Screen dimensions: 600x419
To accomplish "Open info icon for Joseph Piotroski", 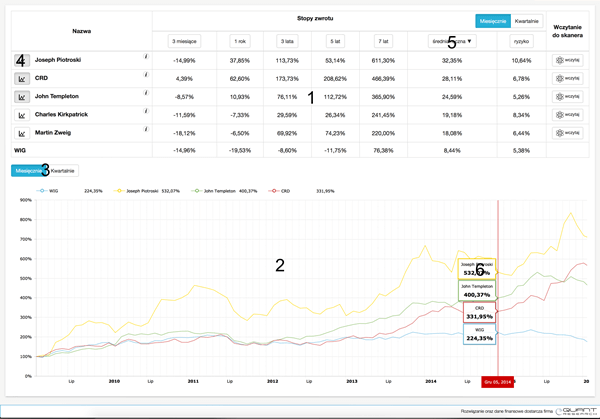I will pyautogui.click(x=146, y=59).
